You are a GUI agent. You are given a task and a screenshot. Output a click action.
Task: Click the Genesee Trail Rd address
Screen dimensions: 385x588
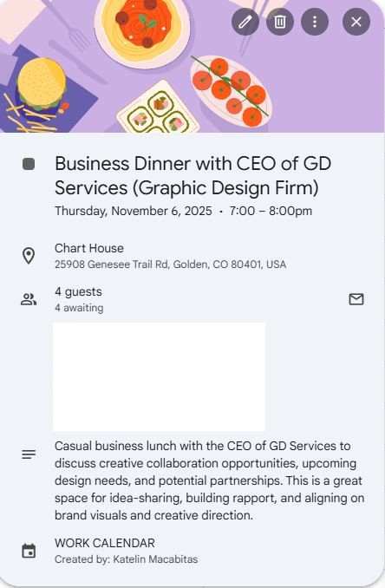(x=170, y=265)
